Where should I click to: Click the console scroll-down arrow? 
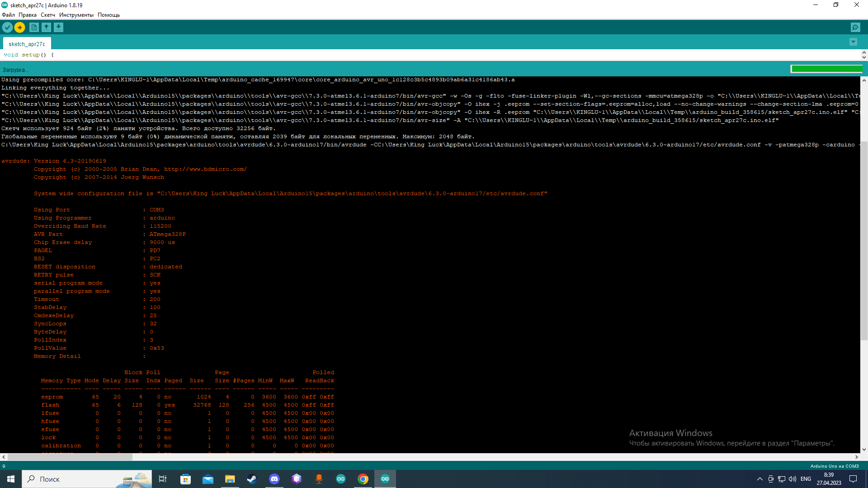[x=864, y=450]
